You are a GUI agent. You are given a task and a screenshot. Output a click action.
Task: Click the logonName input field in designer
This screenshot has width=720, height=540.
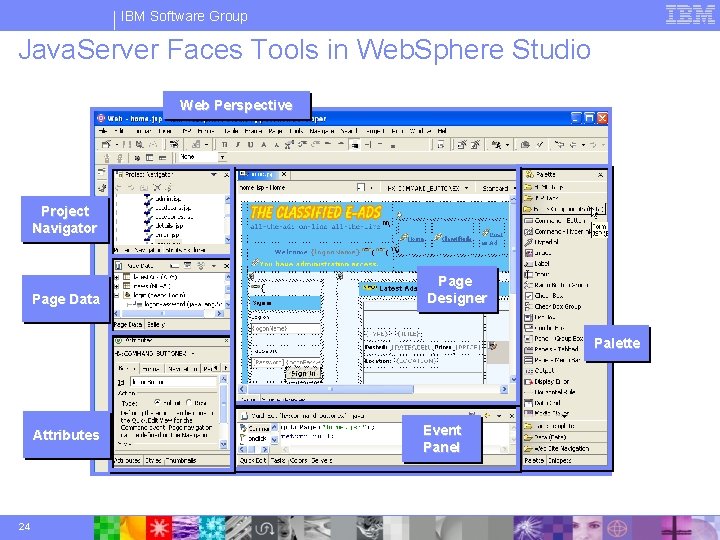[x=286, y=329]
